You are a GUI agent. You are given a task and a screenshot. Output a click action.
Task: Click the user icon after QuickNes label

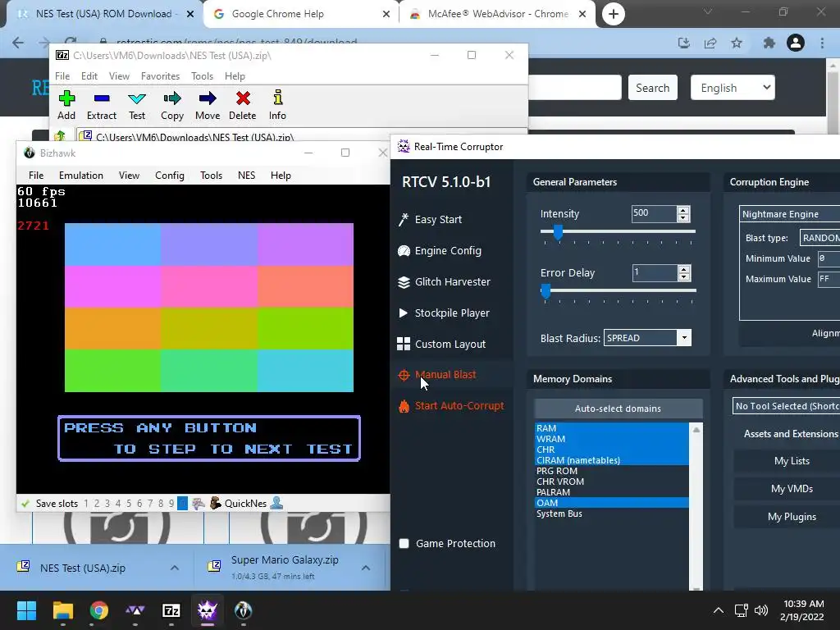tap(277, 503)
